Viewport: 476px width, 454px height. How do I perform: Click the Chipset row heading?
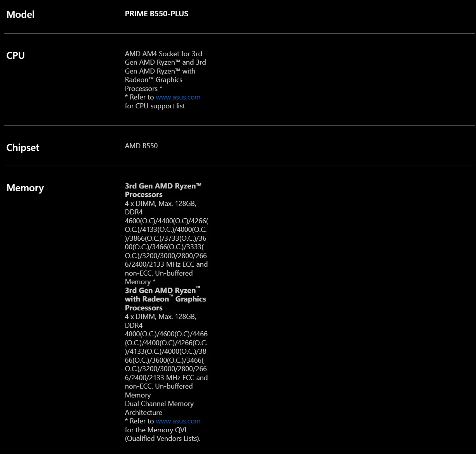click(23, 148)
